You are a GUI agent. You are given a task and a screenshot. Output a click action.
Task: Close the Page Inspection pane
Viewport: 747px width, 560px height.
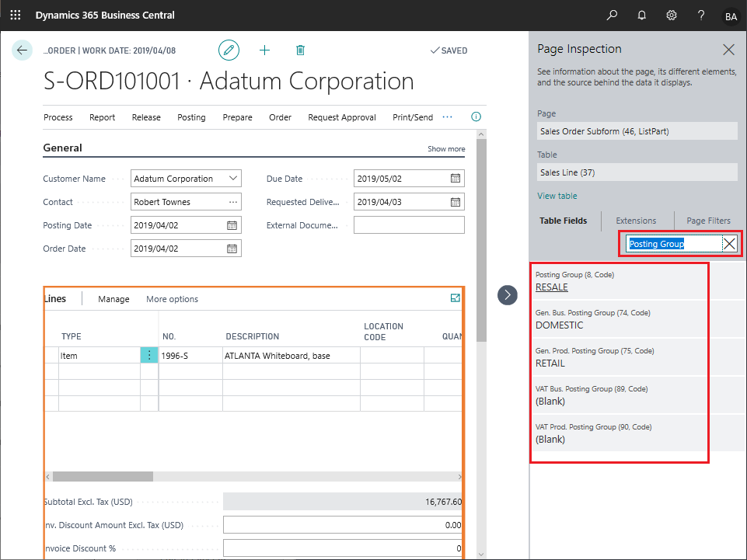click(728, 50)
